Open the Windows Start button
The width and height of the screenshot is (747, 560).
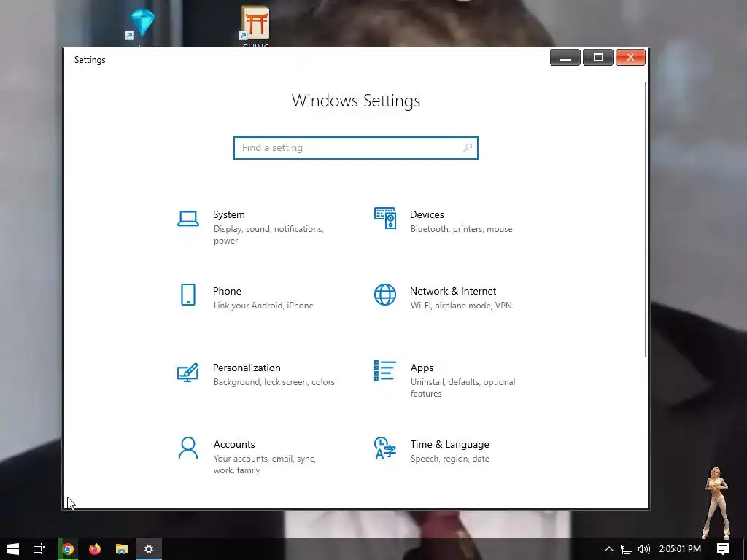[x=13, y=549]
